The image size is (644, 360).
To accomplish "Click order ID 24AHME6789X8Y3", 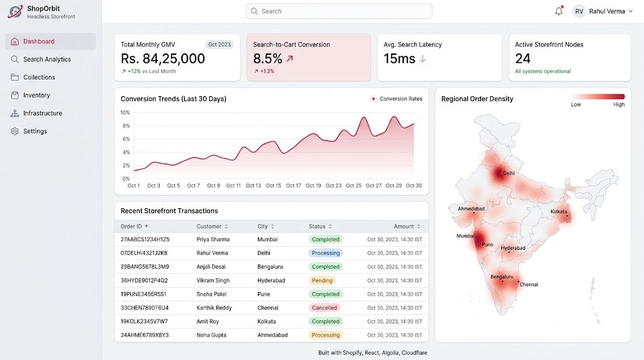I will coord(145,335).
